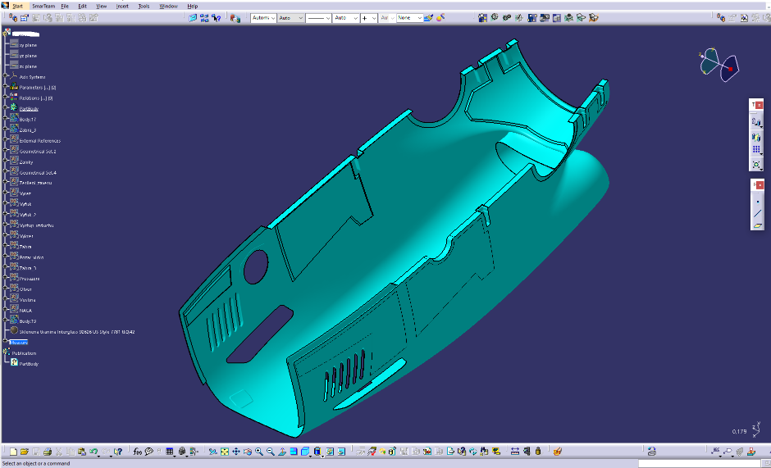This screenshot has height=468, width=771.
Task: Click the What's This help cursor icon
Action: pyautogui.click(x=118, y=452)
